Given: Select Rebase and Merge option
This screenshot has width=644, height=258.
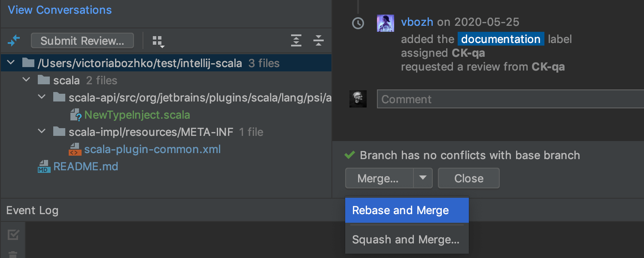Looking at the screenshot, I should (x=400, y=210).
